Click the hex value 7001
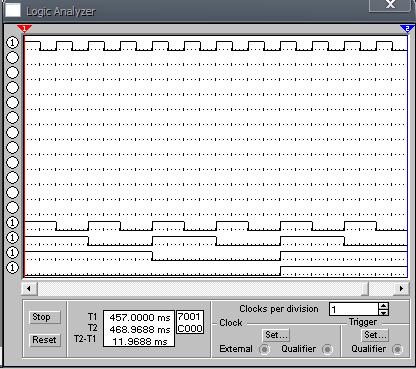 click(189, 316)
